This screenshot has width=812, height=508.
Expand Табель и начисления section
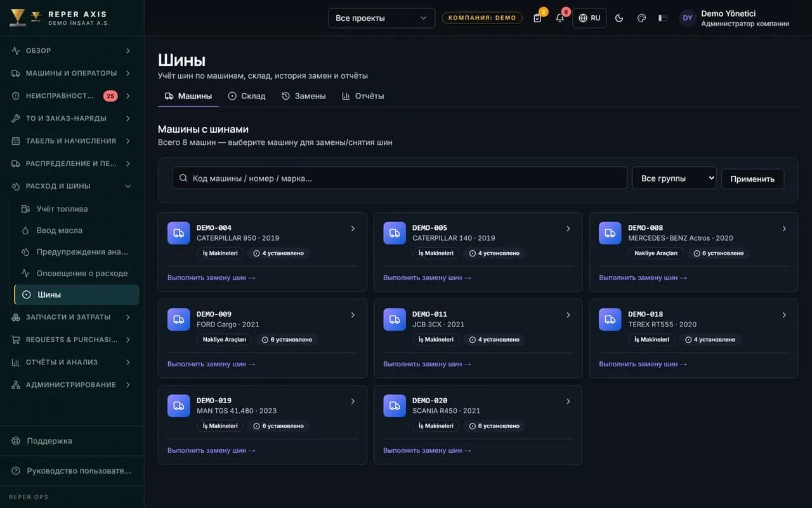(x=72, y=141)
